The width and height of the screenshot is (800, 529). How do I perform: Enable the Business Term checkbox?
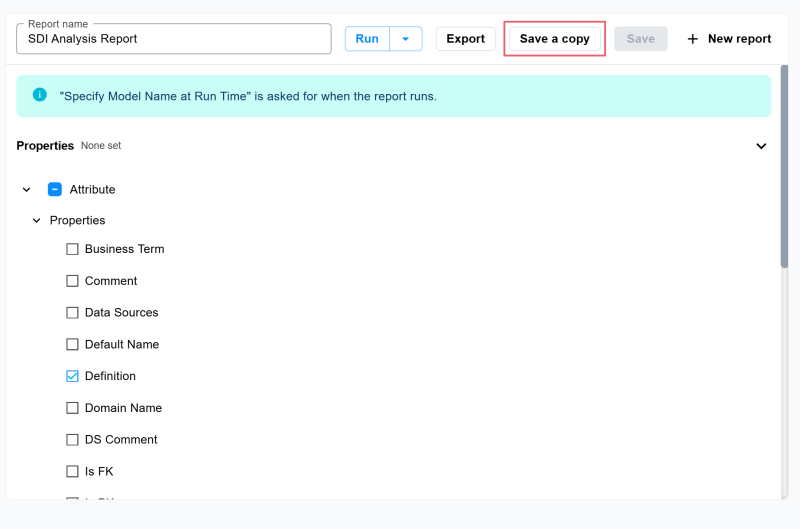(72, 249)
